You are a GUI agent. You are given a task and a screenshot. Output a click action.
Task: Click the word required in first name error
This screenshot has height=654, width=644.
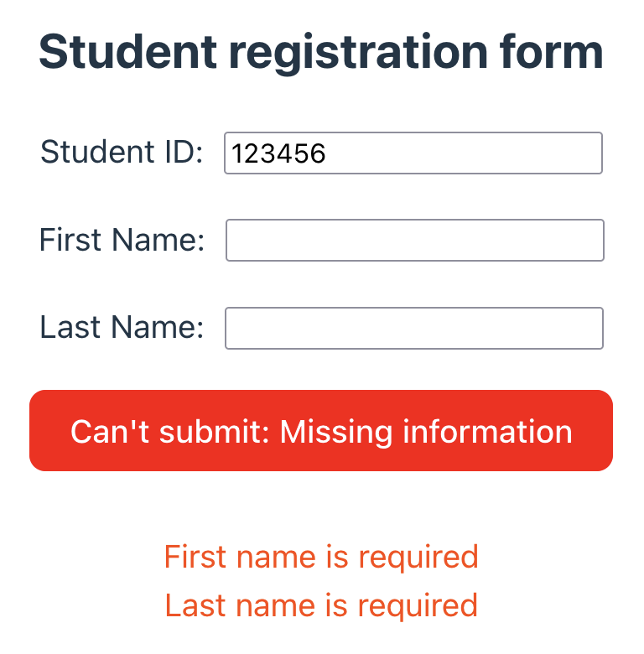tap(418, 558)
